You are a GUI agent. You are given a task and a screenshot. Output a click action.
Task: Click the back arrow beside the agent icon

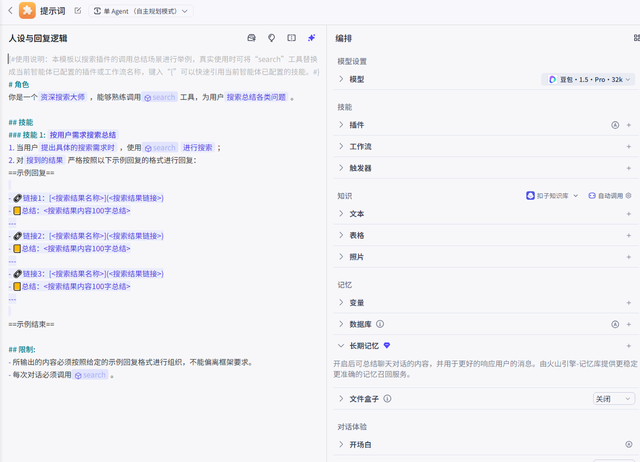point(8,11)
